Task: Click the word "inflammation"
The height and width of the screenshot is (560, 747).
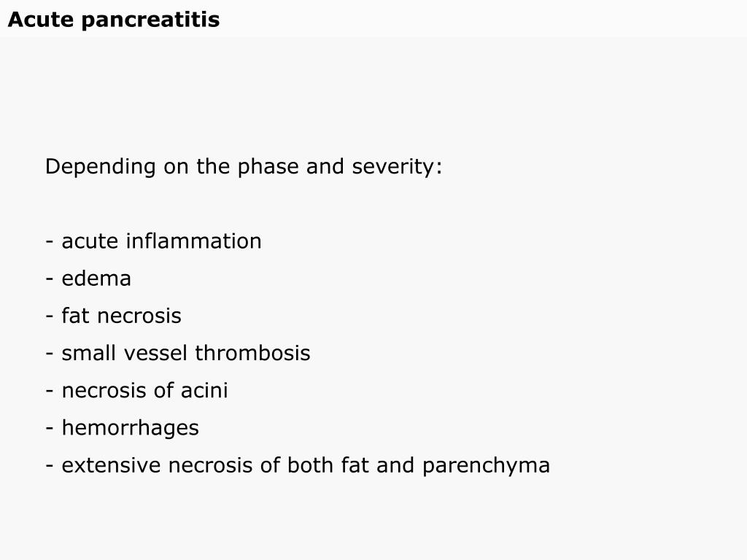Action: click(x=193, y=241)
